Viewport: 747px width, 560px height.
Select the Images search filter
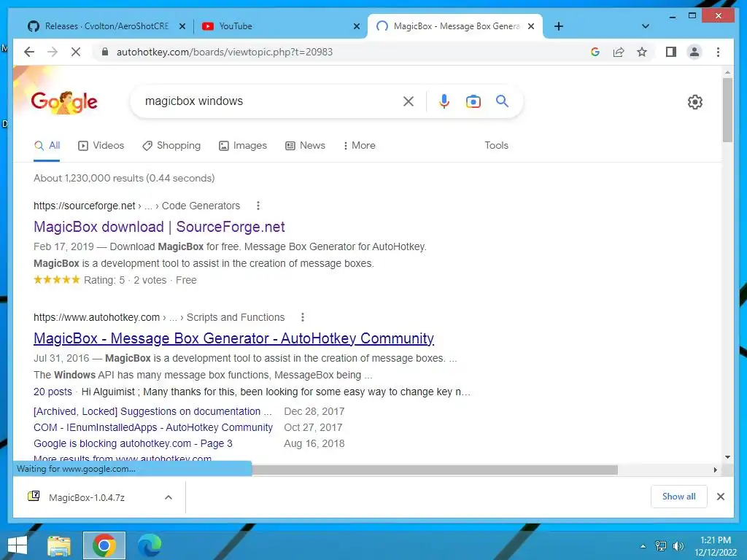243,146
